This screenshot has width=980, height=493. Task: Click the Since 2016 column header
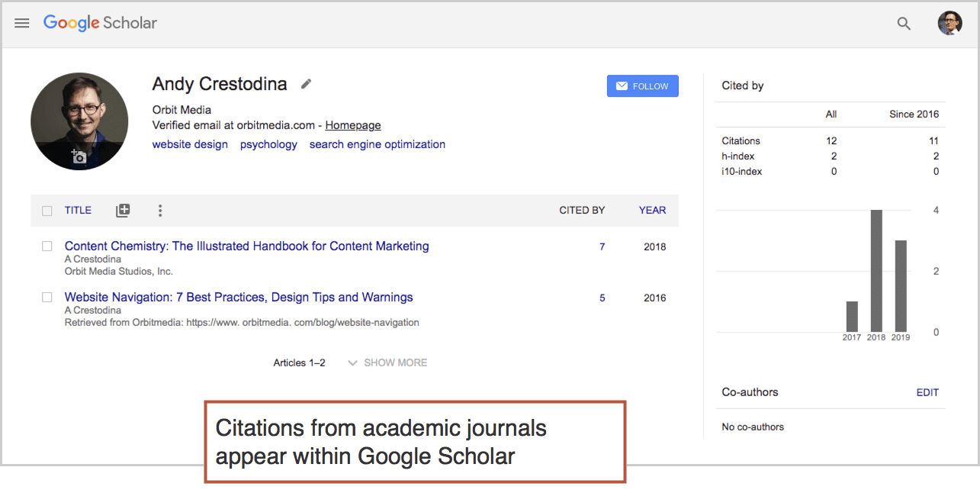click(914, 114)
